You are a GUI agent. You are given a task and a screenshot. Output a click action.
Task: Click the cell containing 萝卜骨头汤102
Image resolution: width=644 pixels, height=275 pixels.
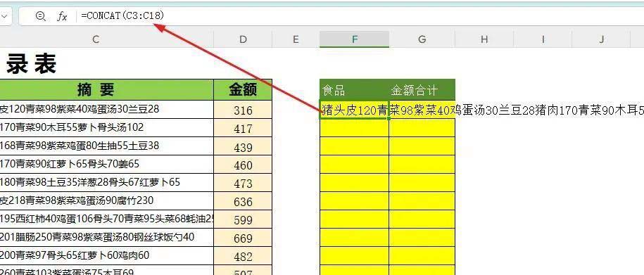[106, 127]
